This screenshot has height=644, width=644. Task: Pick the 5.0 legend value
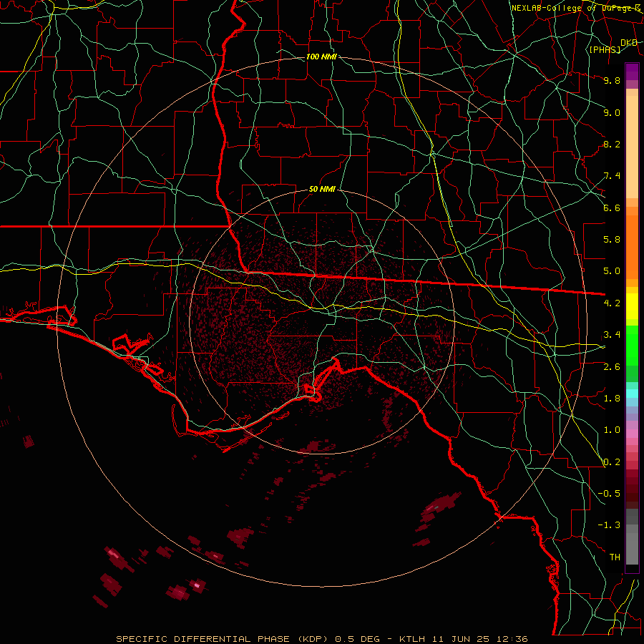click(612, 271)
